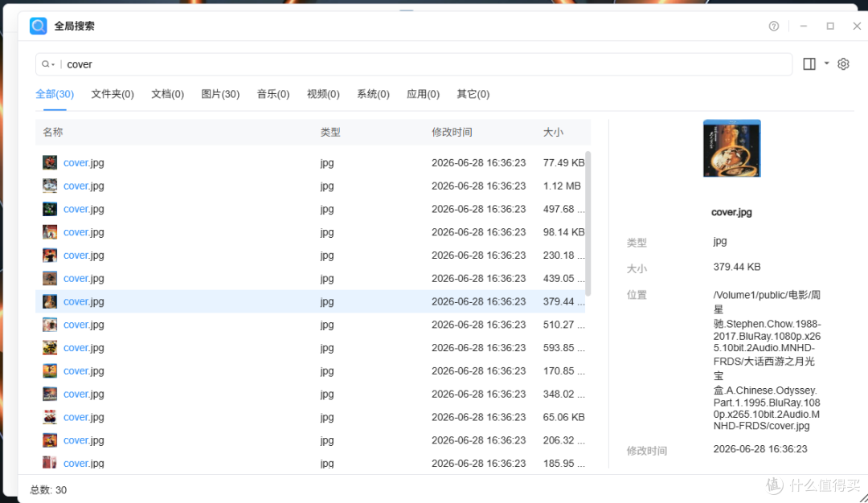
Task: Click thumbnail icon of 170.85 file
Action: (50, 371)
